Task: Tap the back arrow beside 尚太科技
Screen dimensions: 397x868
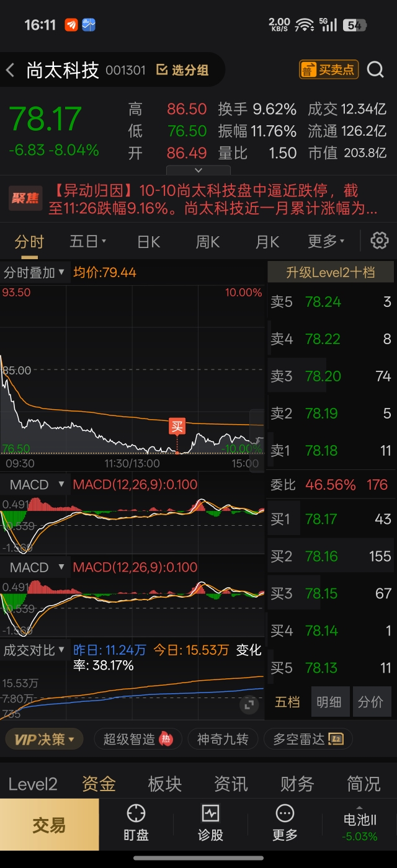Action: pyautogui.click(x=10, y=70)
